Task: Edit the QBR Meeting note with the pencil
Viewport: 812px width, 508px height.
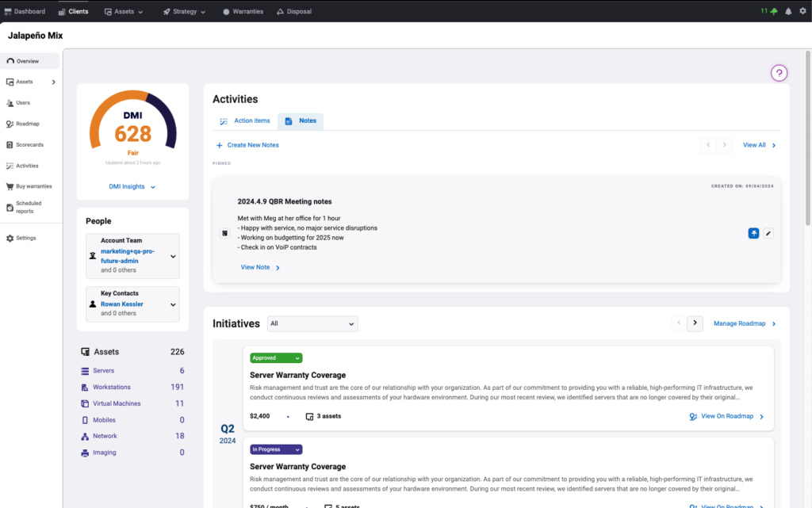Action: point(768,233)
